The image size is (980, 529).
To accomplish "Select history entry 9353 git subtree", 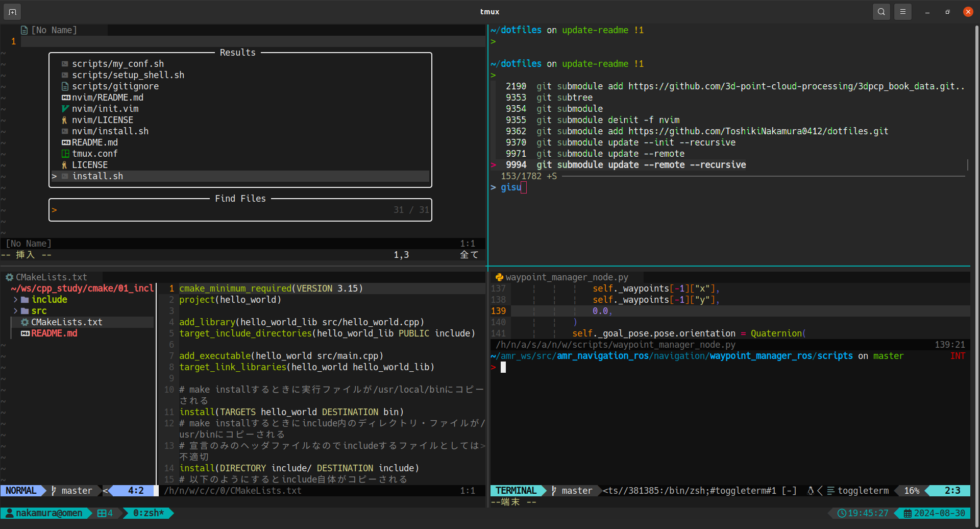I will pos(549,98).
